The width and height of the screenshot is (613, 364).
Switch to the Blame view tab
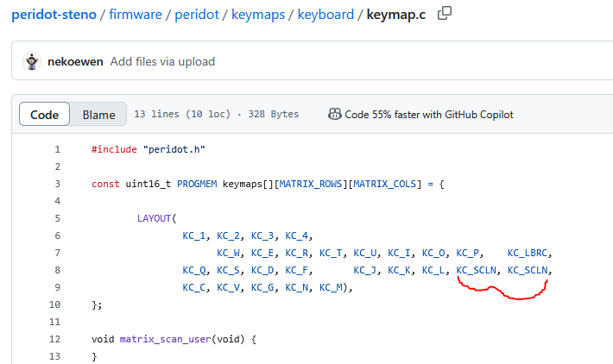(98, 115)
